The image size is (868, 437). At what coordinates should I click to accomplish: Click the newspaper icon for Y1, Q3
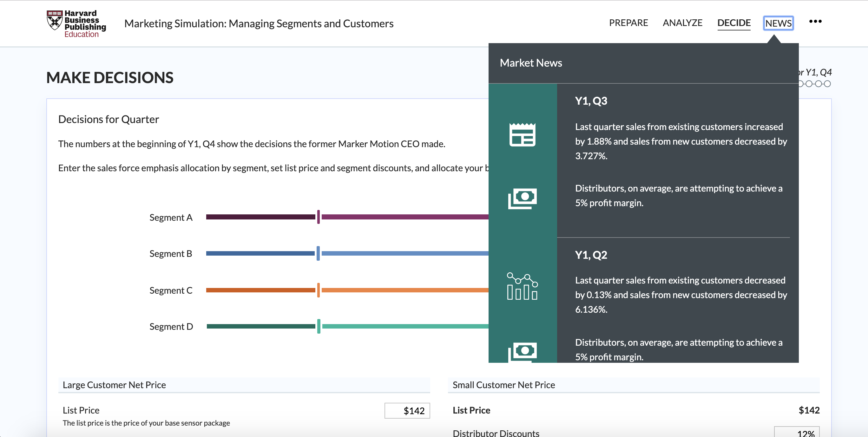tap(522, 135)
